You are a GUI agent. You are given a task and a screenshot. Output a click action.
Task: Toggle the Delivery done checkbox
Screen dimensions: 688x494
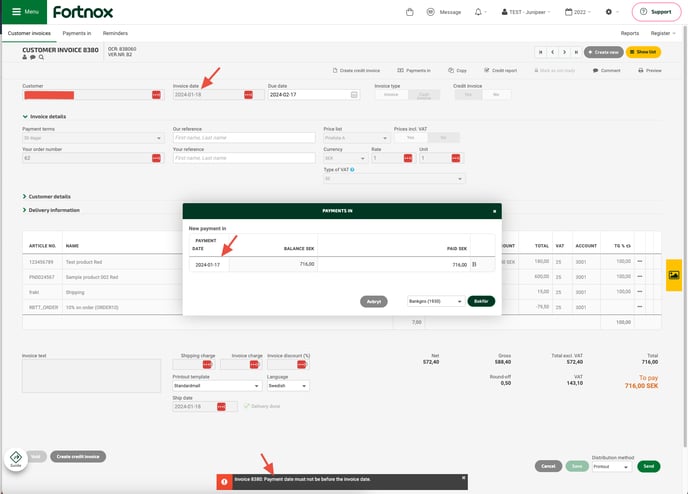pyautogui.click(x=247, y=406)
